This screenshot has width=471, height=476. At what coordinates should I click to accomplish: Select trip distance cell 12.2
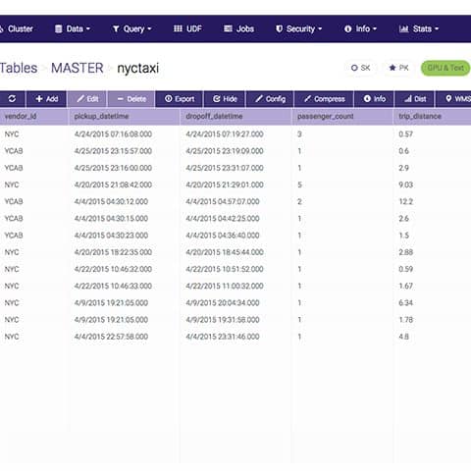click(x=406, y=201)
